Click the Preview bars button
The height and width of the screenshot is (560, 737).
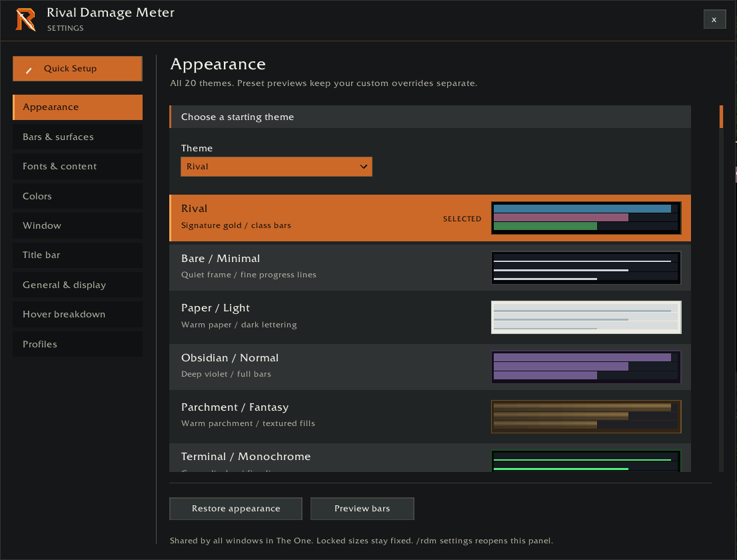tap(363, 509)
